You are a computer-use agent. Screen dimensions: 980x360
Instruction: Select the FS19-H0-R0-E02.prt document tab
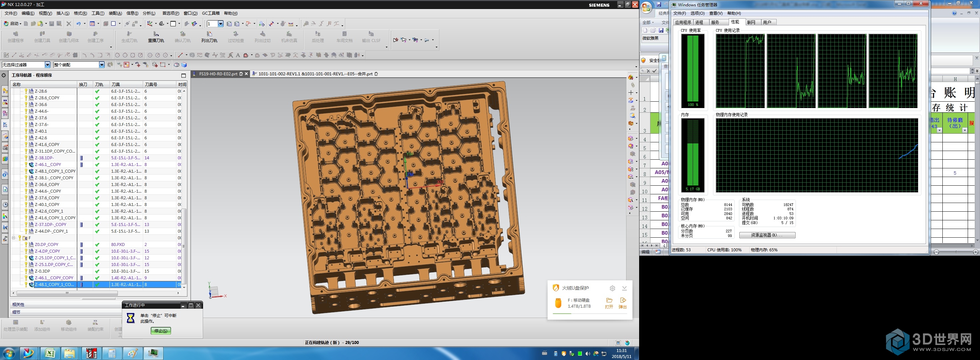[218, 74]
